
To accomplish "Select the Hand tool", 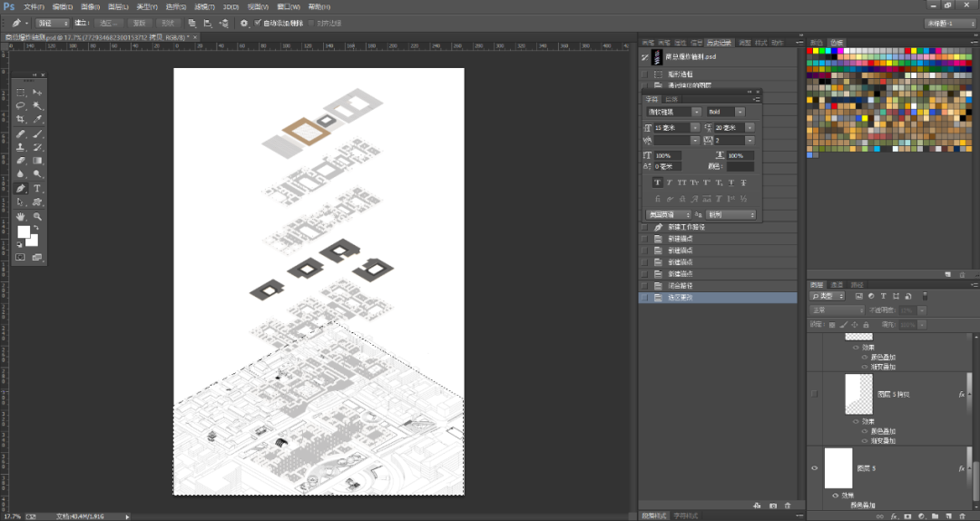I will 21,216.
